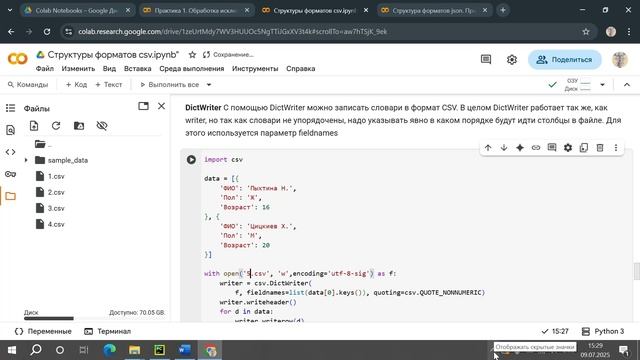Screen dimensions: 640x360
Task: Open more cell actions menu
Action: point(616,148)
